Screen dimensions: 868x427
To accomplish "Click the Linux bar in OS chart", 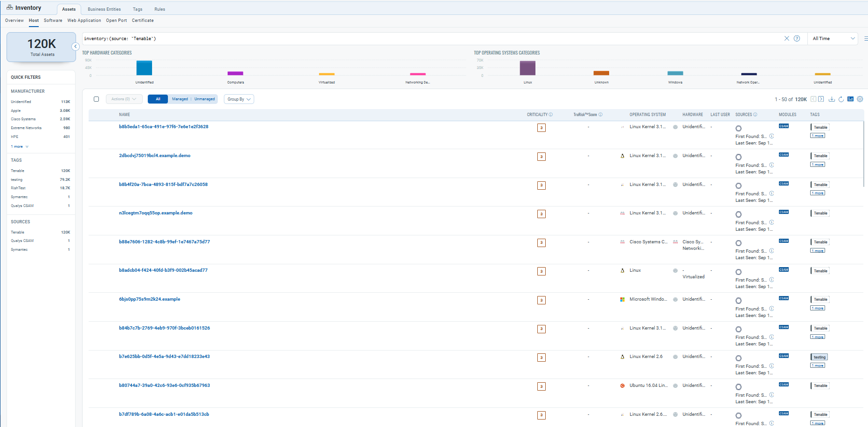I will (528, 68).
